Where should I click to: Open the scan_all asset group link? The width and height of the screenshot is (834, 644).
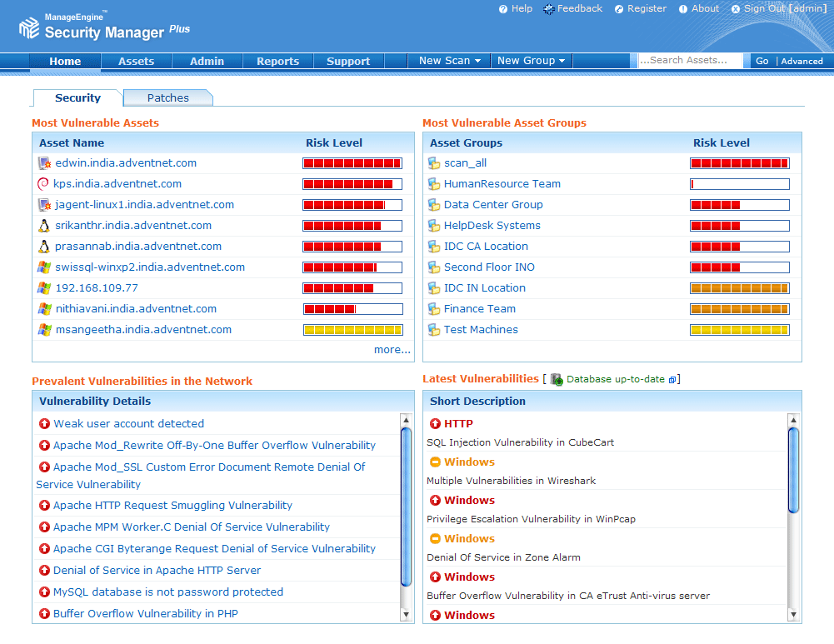466,163
